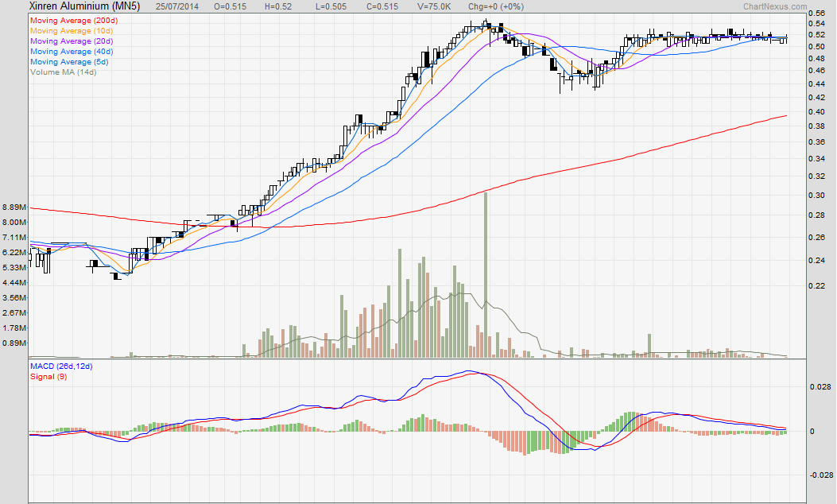Click the 0.89M volume axis label

(x=14, y=343)
